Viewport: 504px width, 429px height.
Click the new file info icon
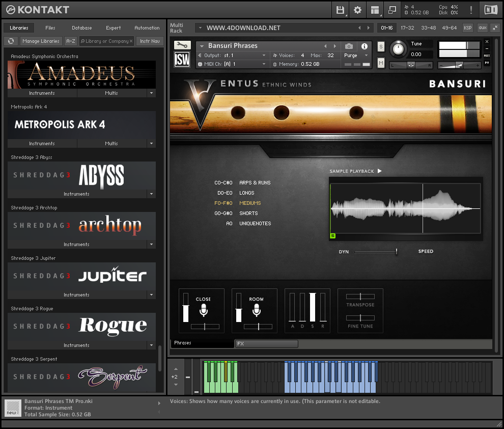14,408
